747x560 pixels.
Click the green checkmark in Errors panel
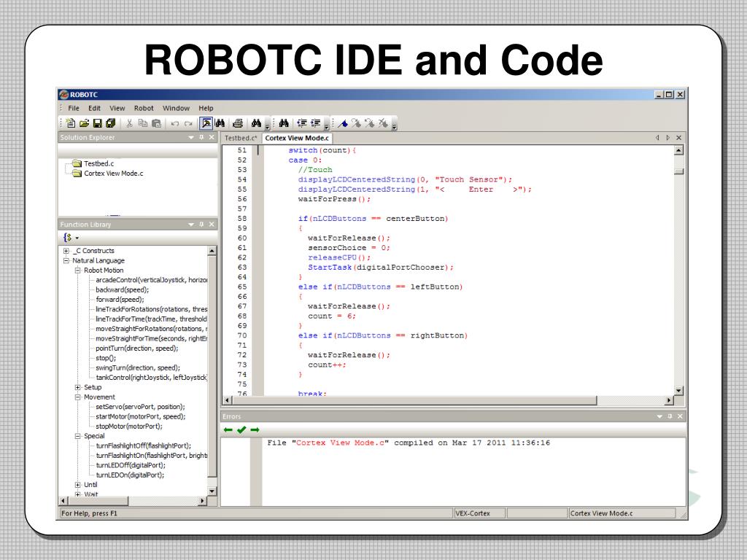click(x=241, y=430)
